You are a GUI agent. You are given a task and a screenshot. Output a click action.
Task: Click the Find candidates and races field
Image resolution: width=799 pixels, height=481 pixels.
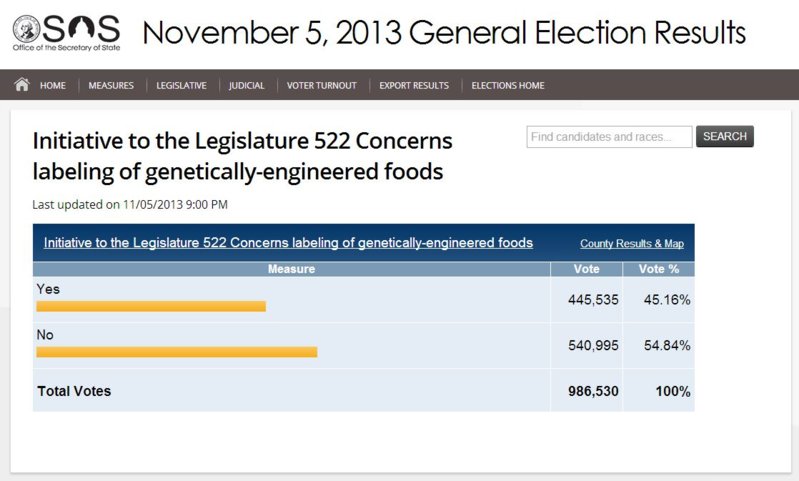609,137
